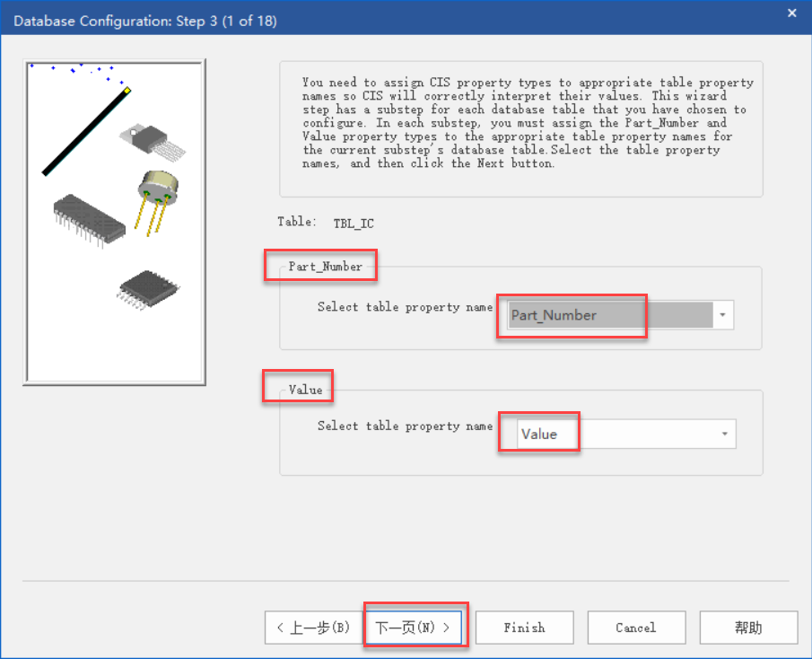Open help with the 帮助 button
Image resolution: width=812 pixels, height=659 pixels.
coord(747,628)
